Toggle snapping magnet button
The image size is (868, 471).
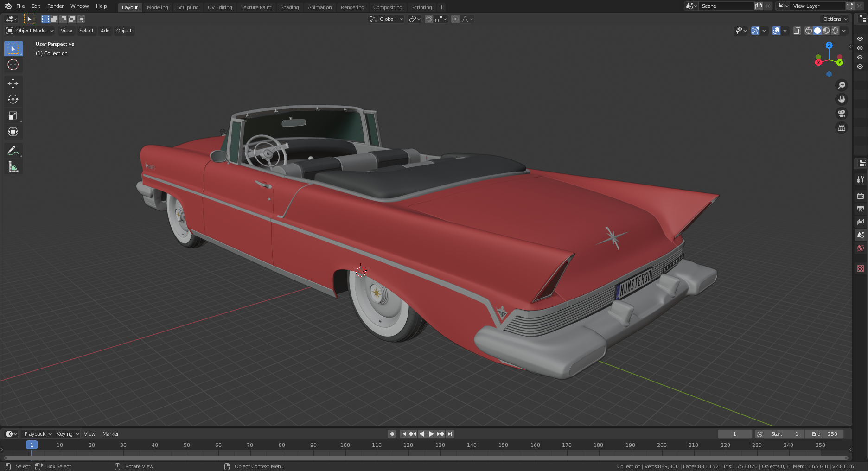(x=429, y=19)
